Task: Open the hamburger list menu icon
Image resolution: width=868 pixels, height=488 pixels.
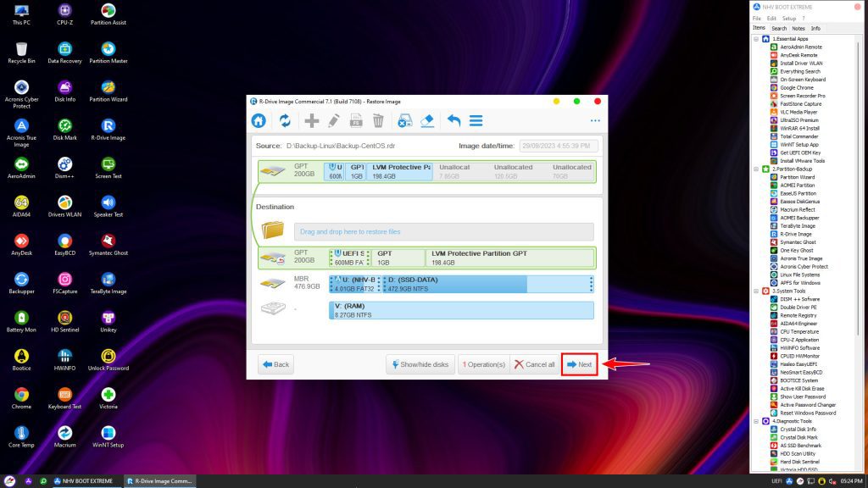Action: click(x=476, y=120)
